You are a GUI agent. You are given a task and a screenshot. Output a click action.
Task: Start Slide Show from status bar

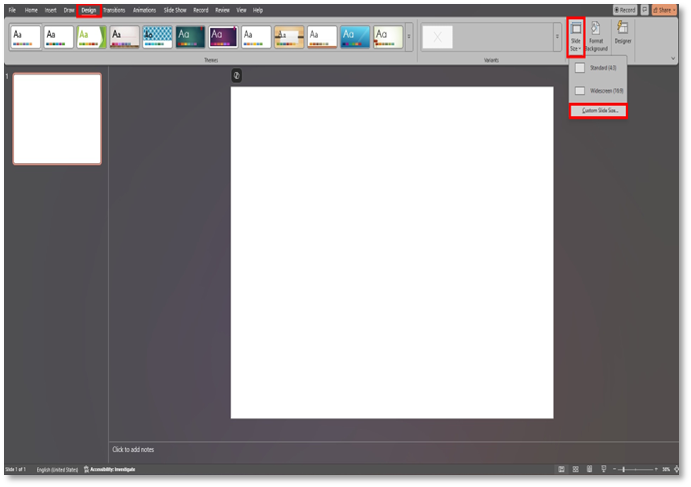[x=602, y=469]
